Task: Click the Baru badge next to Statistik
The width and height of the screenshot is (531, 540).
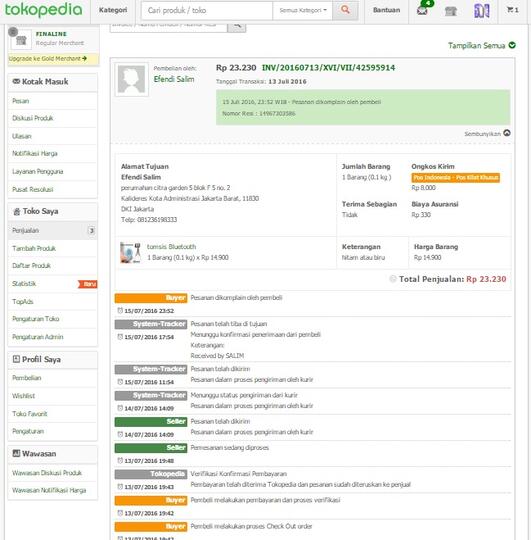Action: coord(88,284)
